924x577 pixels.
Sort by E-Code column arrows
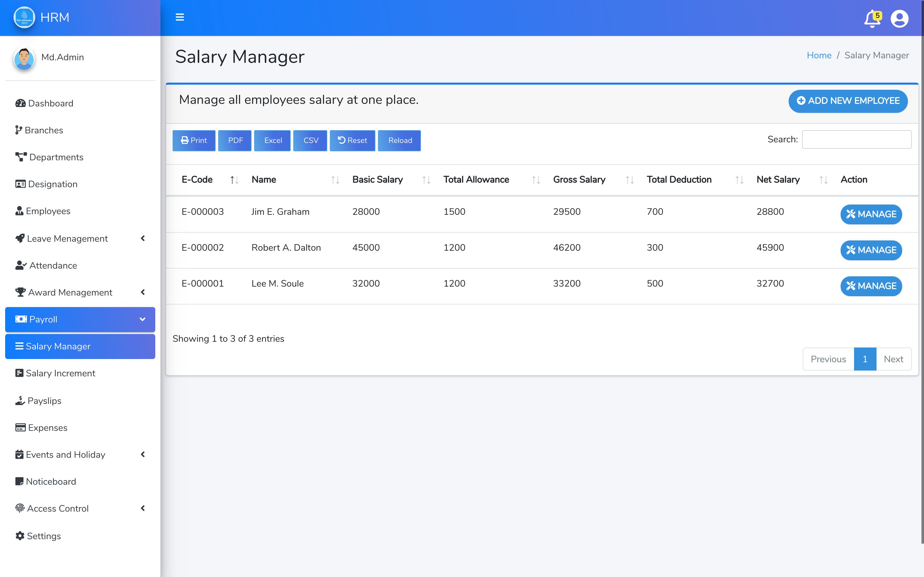[234, 180]
